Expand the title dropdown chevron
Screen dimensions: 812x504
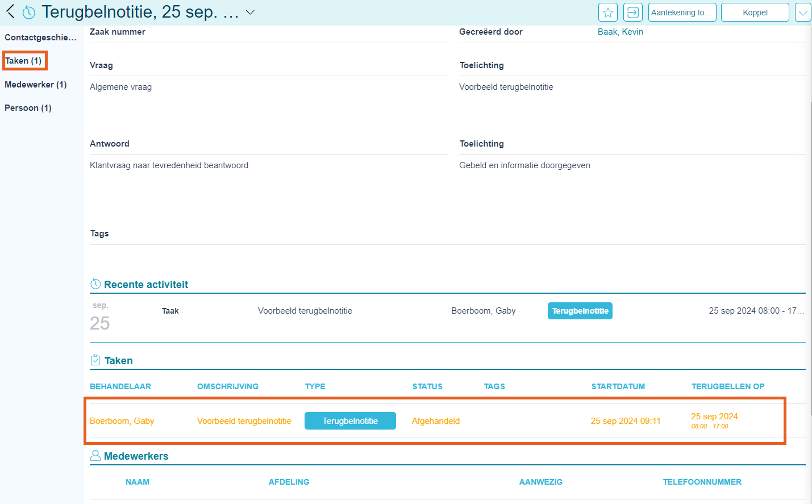(x=250, y=12)
